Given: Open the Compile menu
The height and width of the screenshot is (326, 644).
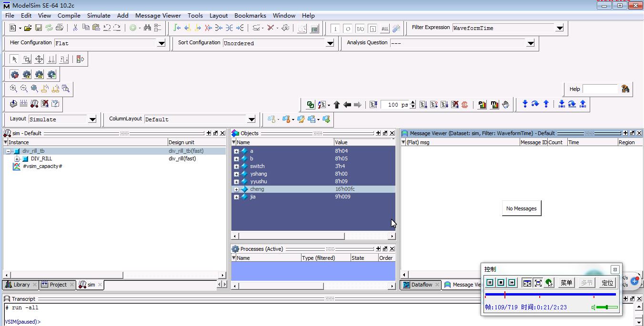Looking at the screenshot, I should 69,15.
